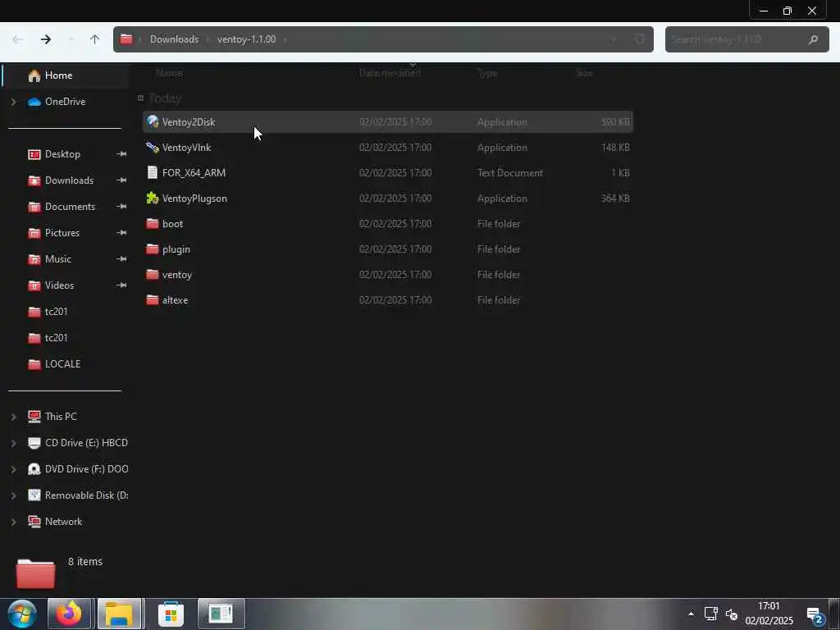
Task: Go up one folder level
Action: pos(95,39)
